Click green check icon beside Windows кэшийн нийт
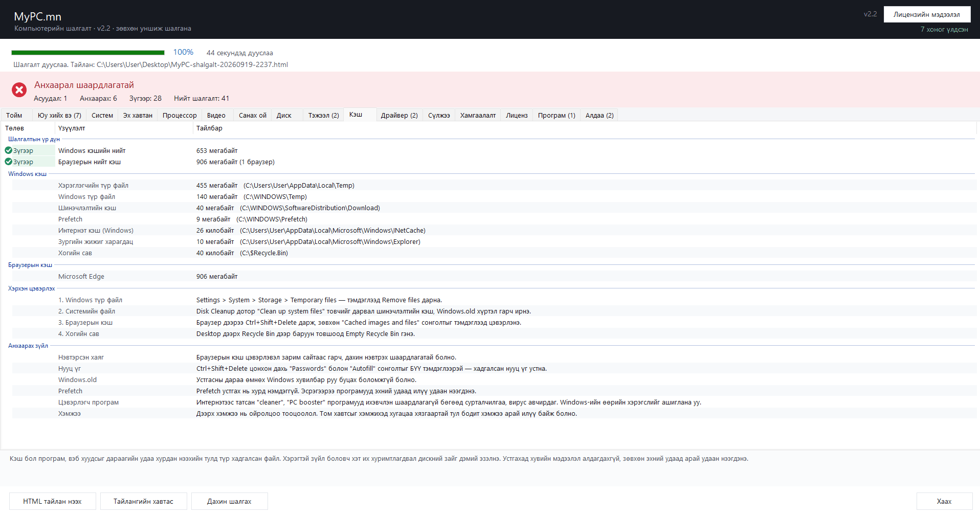This screenshot has height=515, width=980. 9,150
